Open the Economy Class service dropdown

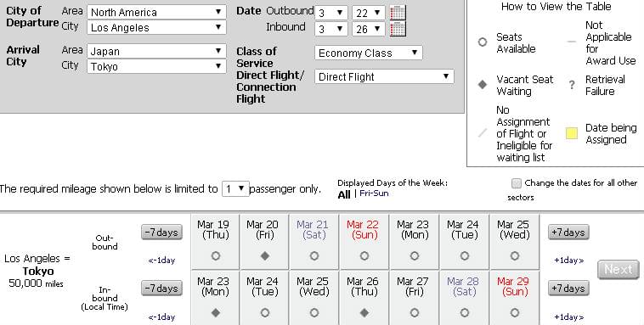pyautogui.click(x=369, y=53)
